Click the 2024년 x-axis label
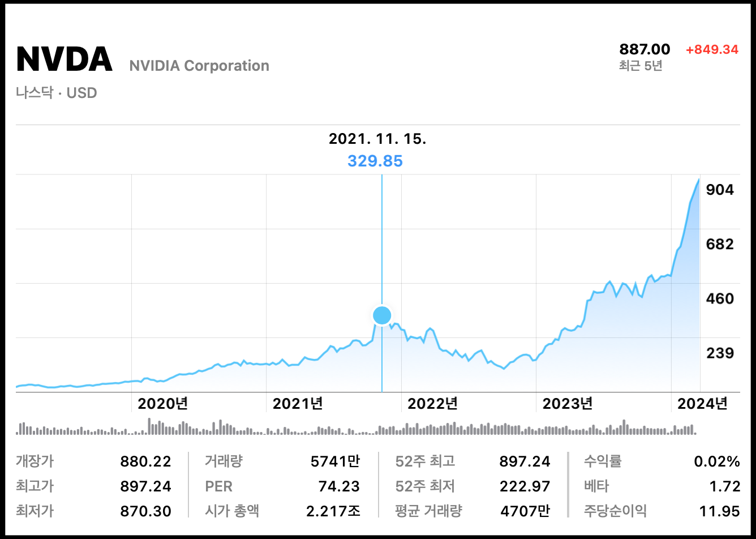 (x=702, y=404)
